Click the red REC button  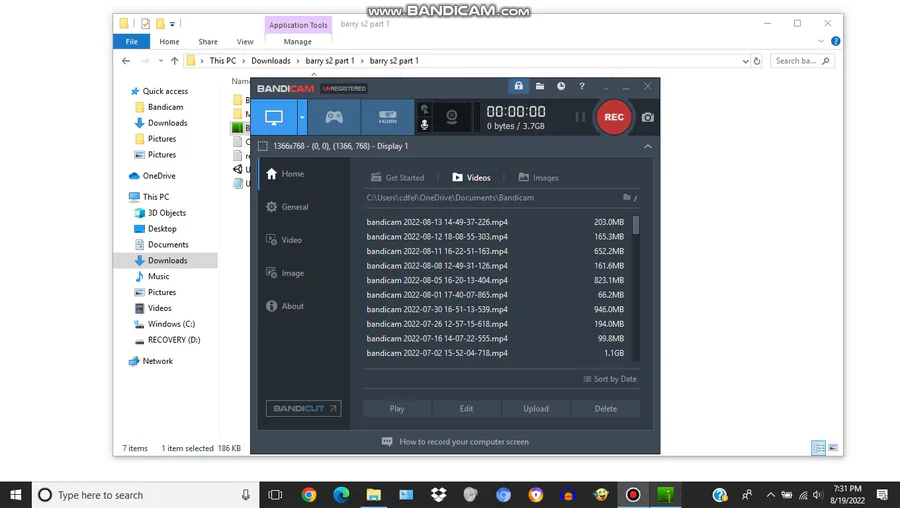point(614,117)
